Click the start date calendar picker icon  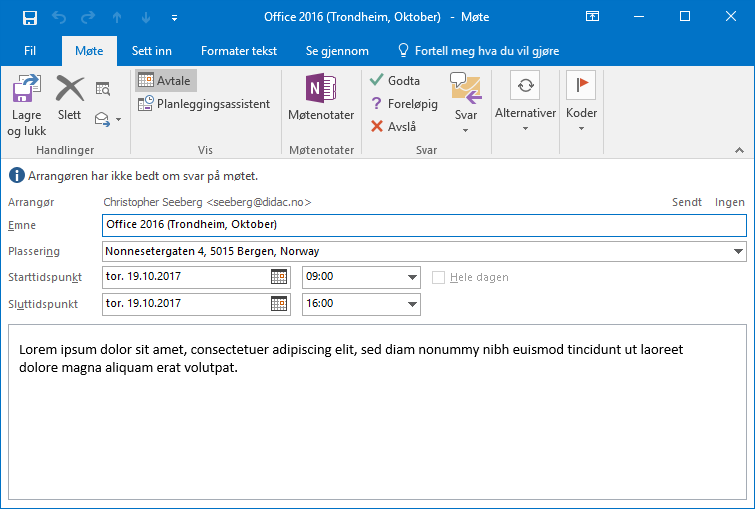tap(279, 277)
